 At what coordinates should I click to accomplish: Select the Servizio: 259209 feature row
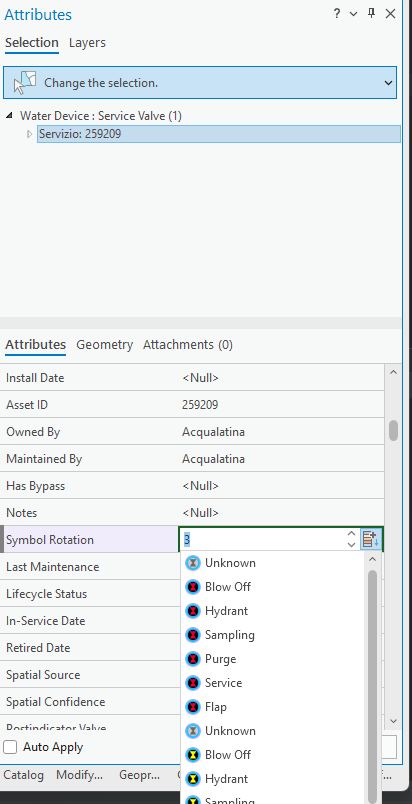pyautogui.click(x=219, y=134)
